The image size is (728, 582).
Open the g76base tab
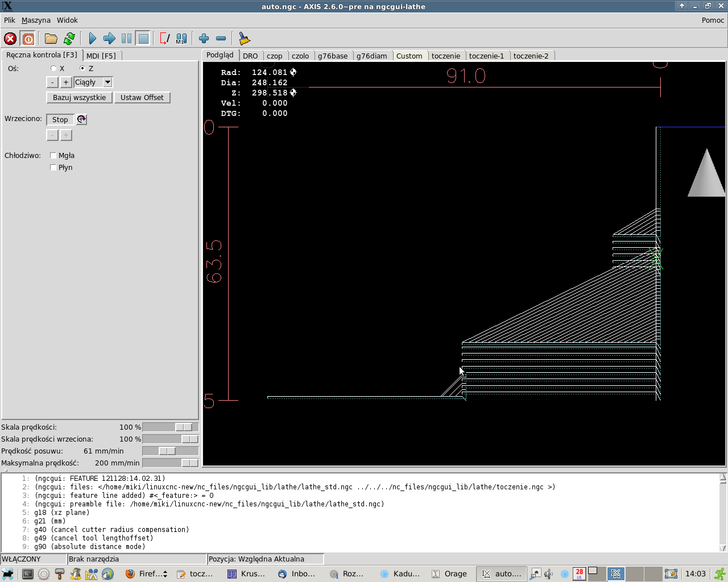coord(333,56)
